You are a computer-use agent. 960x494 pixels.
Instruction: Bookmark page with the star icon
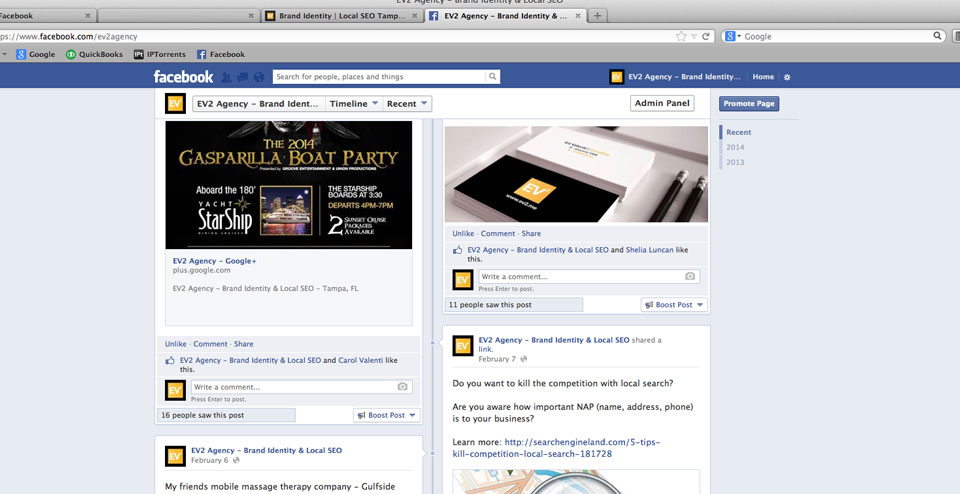(x=681, y=36)
